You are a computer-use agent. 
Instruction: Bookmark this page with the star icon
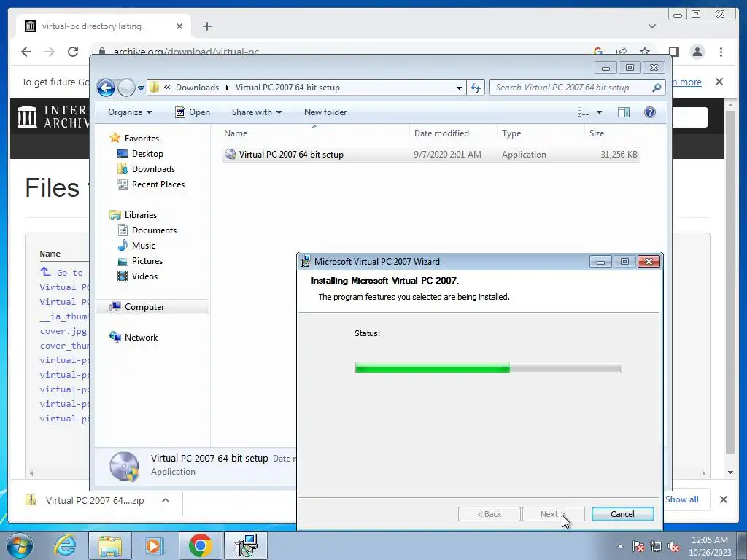point(645,52)
